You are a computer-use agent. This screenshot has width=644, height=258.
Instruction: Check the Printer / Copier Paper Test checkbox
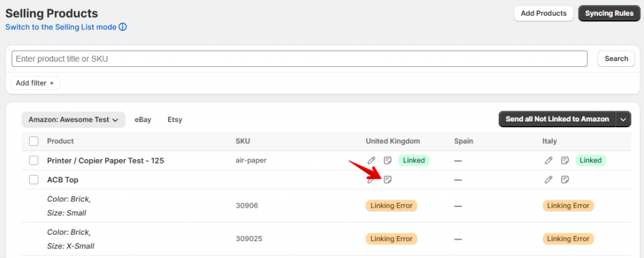point(34,160)
